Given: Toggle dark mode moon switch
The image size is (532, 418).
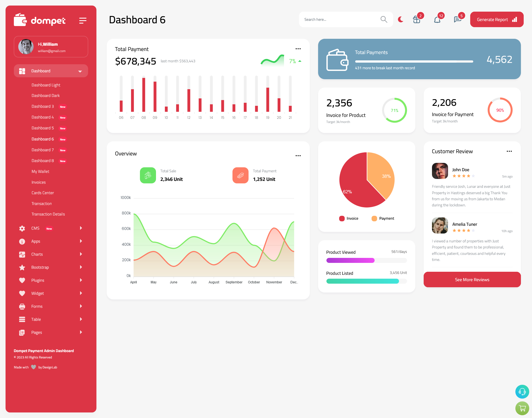Looking at the screenshot, I should 401,19.
